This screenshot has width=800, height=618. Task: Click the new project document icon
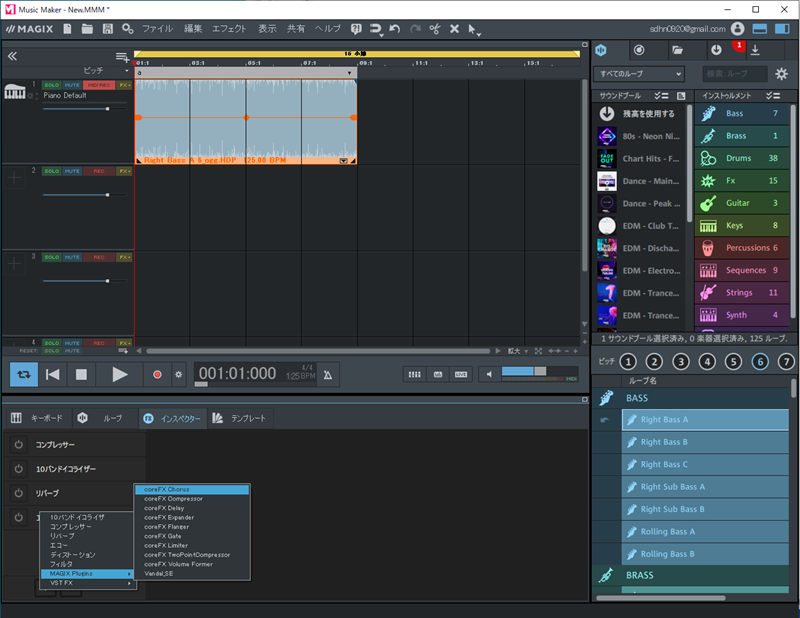tap(67, 29)
